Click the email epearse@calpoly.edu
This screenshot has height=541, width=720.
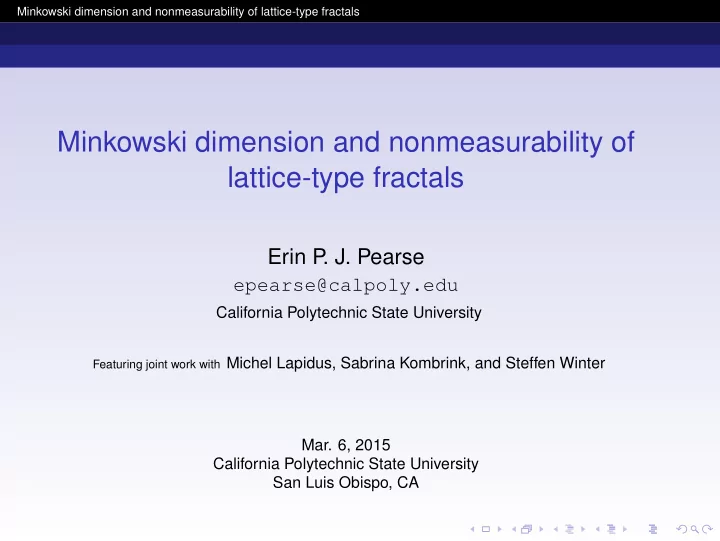(x=346, y=286)
